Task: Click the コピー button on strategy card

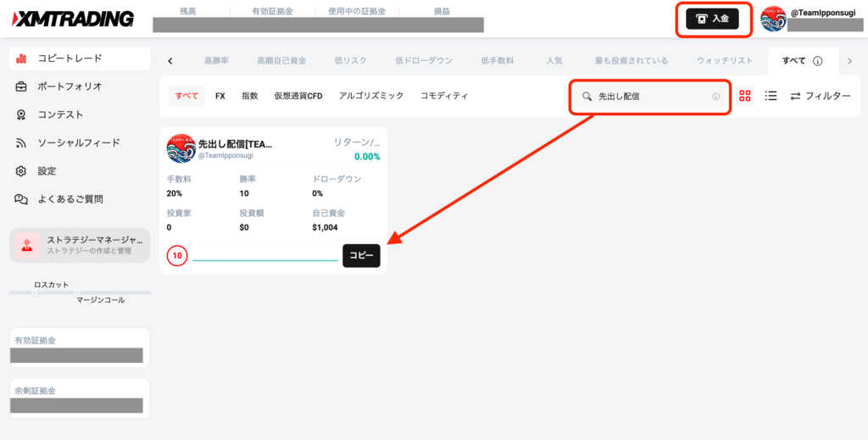Action: pyautogui.click(x=361, y=256)
